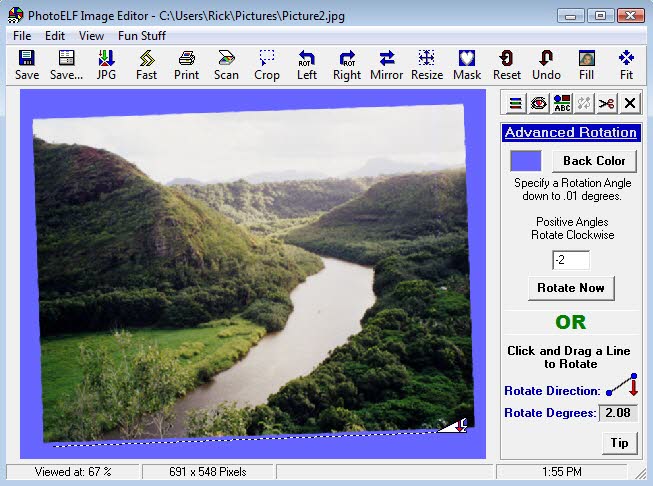This screenshot has width=653, height=486.
Task: Open the Scan tool
Action: click(226, 65)
